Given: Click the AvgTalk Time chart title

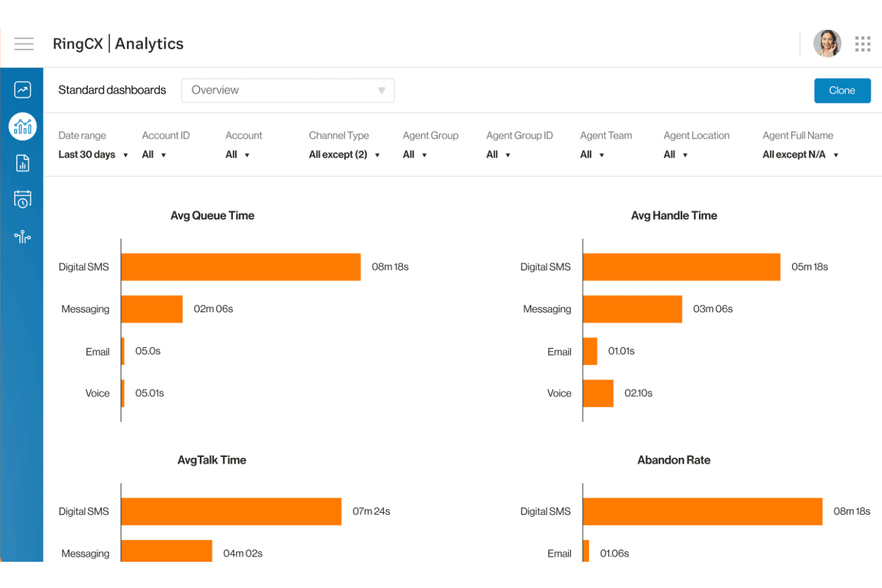Looking at the screenshot, I should pyautogui.click(x=212, y=460).
